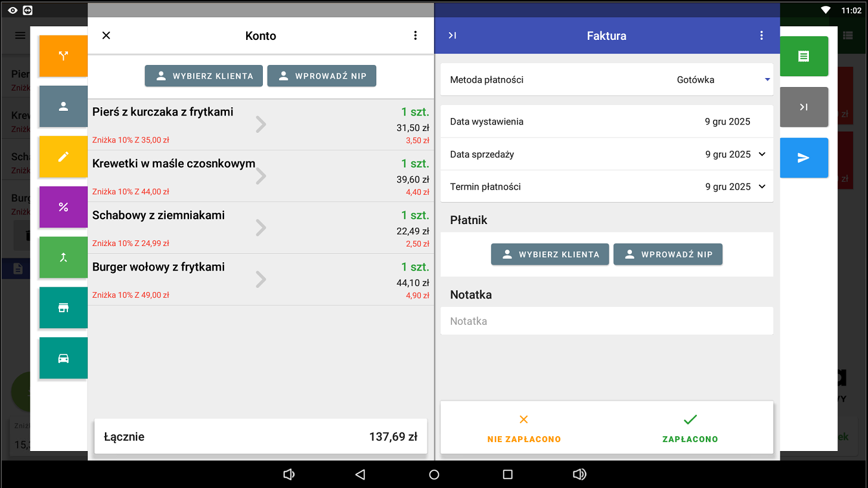
Task: Expand the Burger wołowy z frytkami item
Action: point(261,279)
